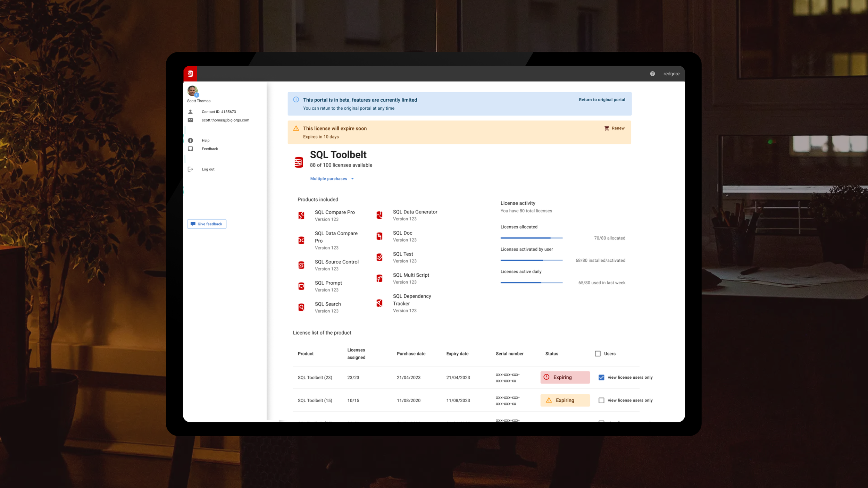868x488 pixels.
Task: Click the Serial number column header
Action: (x=510, y=354)
